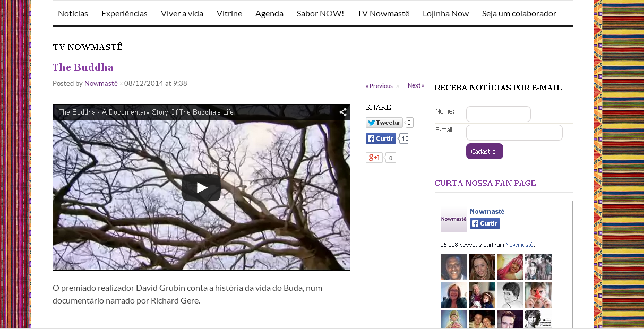Viewport: 644px width, 329px height.
Task: Click the Tweetar Twitter button
Action: (x=384, y=123)
